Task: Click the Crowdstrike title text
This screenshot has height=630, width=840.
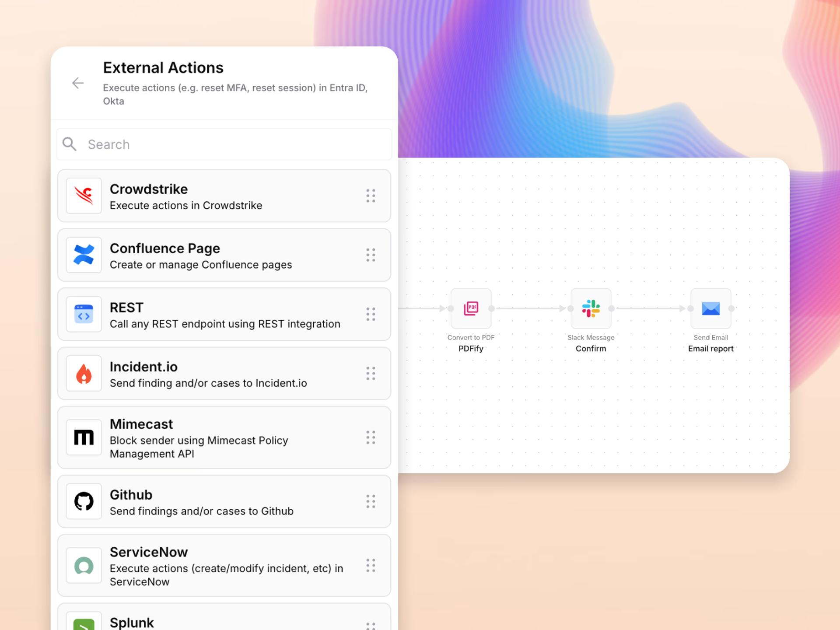Action: click(149, 189)
